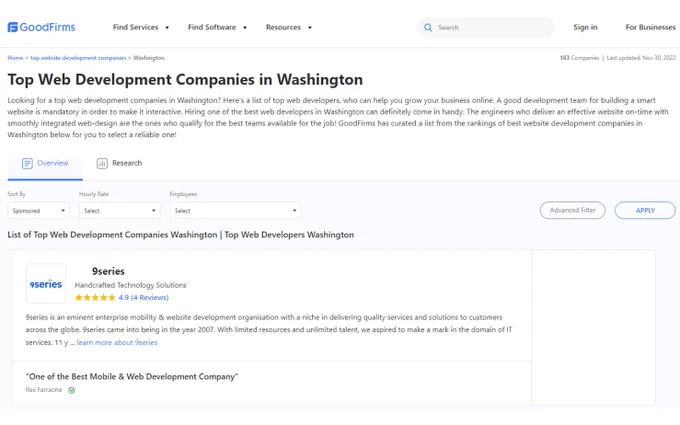680x425 pixels.
Task: Click reviewer name Rex Farraone
Action: click(44, 390)
